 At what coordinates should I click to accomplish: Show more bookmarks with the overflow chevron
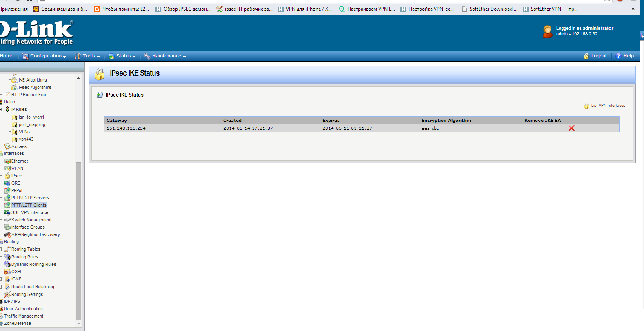[633, 9]
